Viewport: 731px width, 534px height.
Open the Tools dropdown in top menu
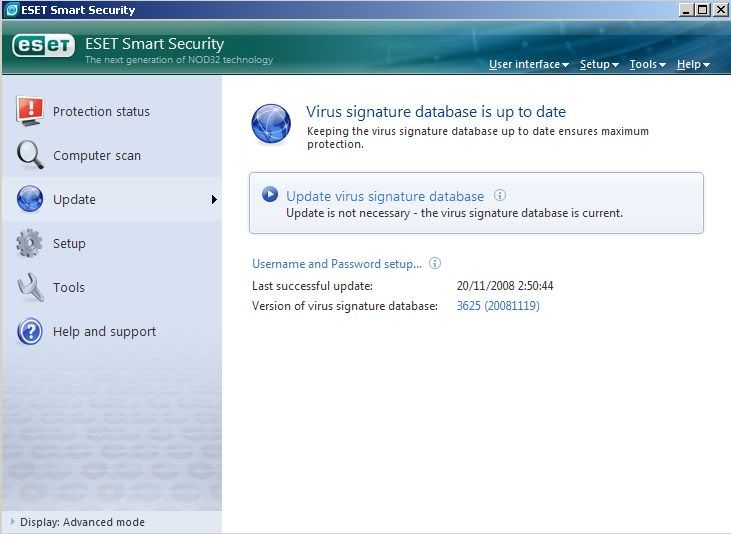(x=648, y=64)
